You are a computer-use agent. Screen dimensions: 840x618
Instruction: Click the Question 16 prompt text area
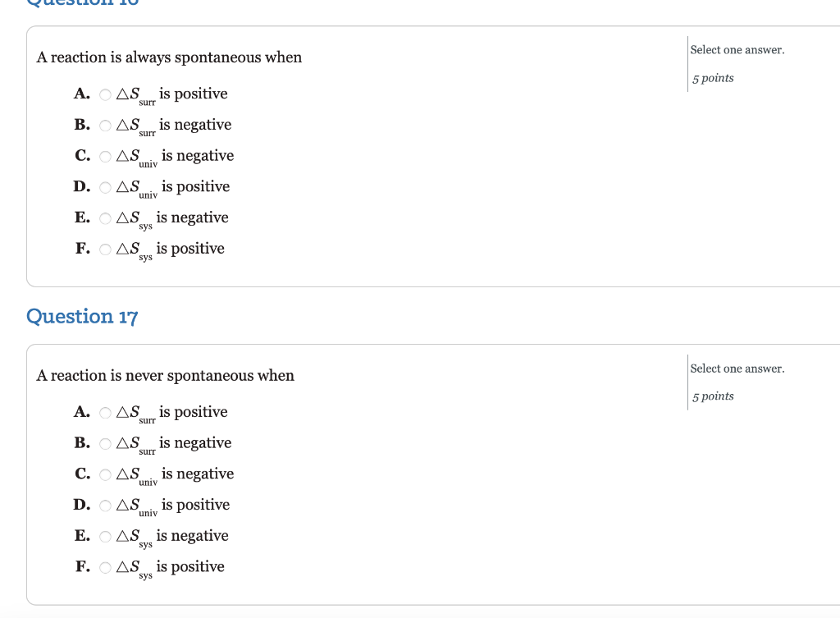[168, 57]
